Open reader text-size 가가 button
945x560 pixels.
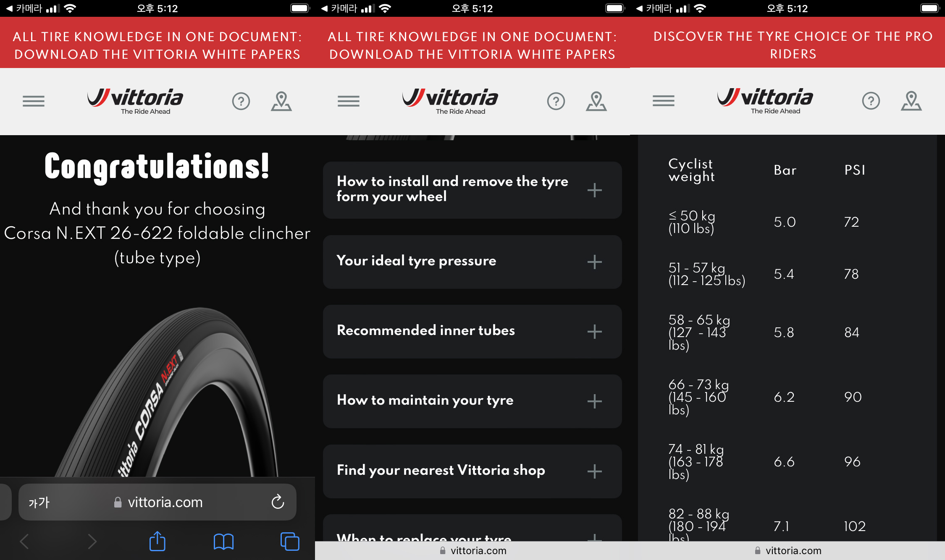click(39, 502)
